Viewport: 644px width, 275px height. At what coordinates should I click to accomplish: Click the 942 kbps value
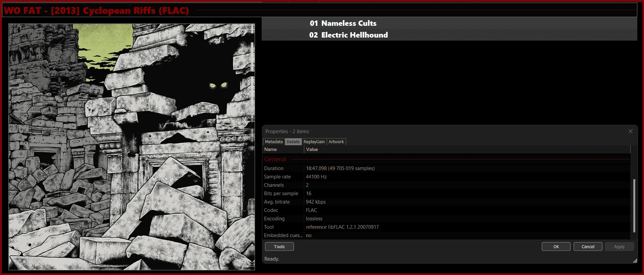[316, 202]
